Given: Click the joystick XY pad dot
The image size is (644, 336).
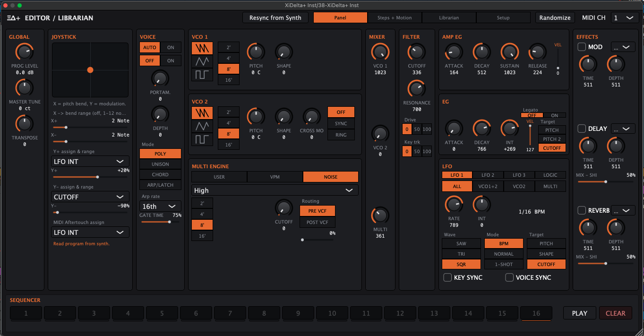Looking at the screenshot, I should coord(90,70).
